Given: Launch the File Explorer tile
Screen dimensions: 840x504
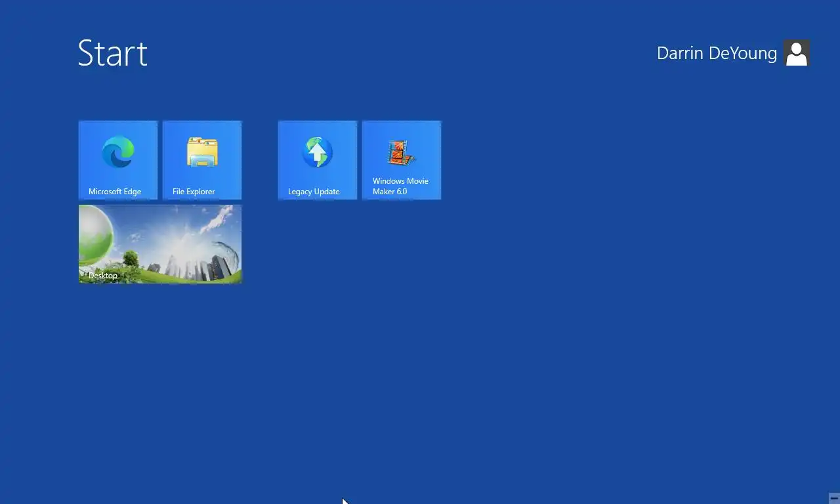Looking at the screenshot, I should click(x=202, y=160).
